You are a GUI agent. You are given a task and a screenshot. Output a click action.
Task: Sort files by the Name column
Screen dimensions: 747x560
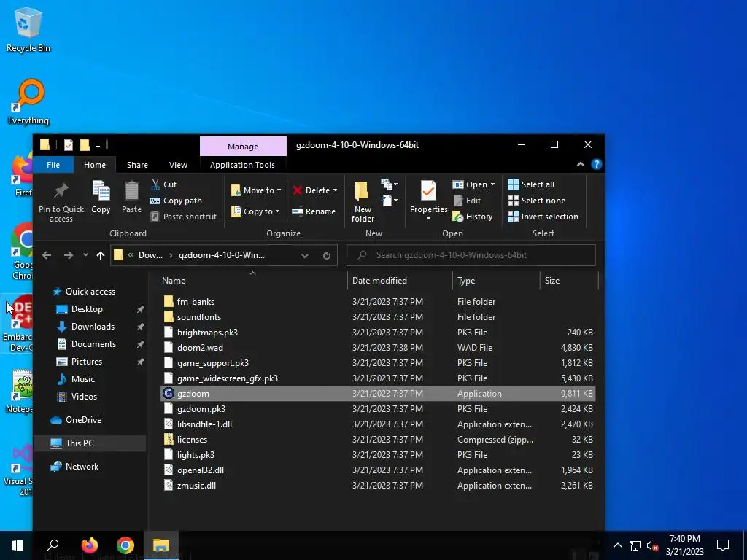[x=252, y=281]
